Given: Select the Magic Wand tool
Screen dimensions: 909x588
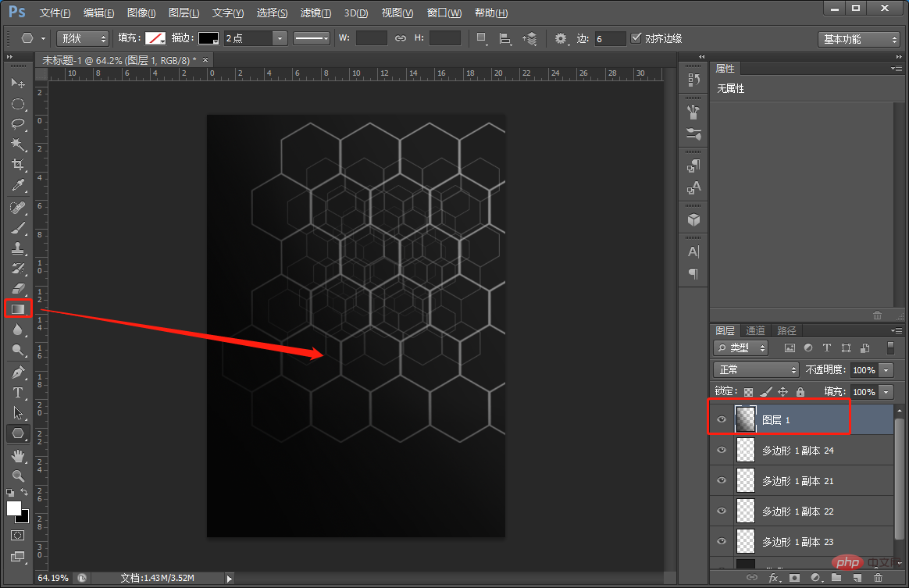Looking at the screenshot, I should 18,144.
